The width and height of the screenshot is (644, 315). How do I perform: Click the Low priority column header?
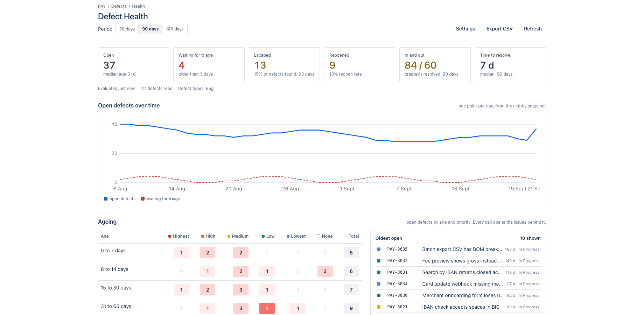point(268,236)
